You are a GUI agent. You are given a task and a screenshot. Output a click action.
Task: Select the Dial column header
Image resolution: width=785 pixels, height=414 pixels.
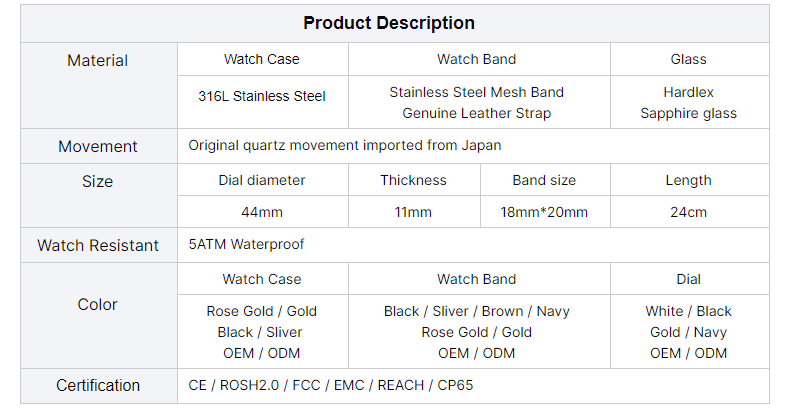[688, 279]
